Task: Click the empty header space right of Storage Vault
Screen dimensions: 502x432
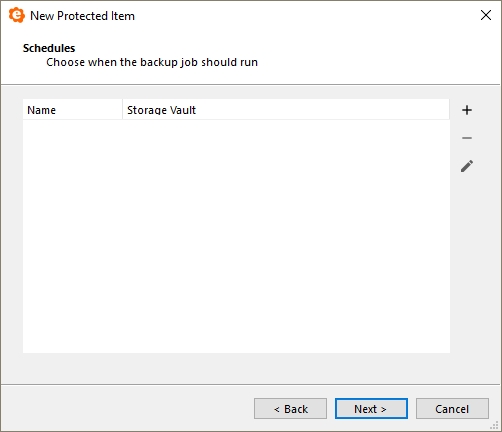Action: pos(322,110)
